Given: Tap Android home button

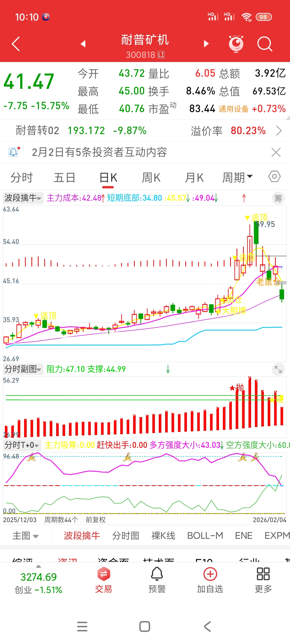Looking at the screenshot, I should tap(145, 627).
